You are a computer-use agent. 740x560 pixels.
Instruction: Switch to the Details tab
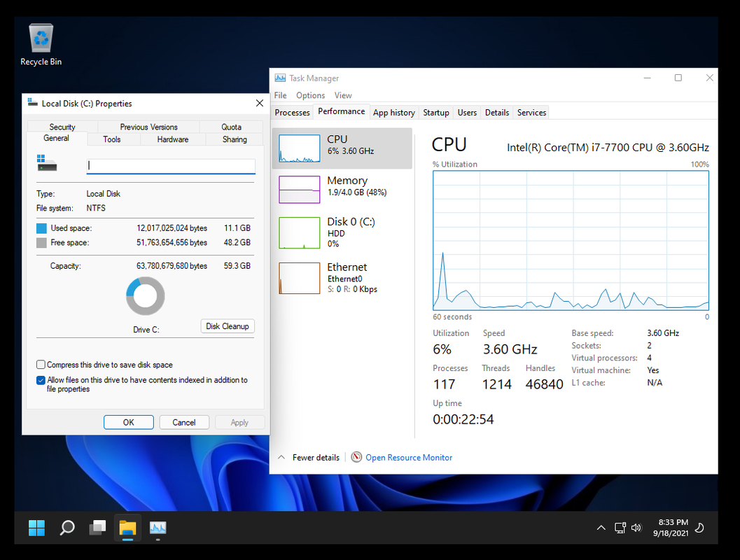[497, 112]
